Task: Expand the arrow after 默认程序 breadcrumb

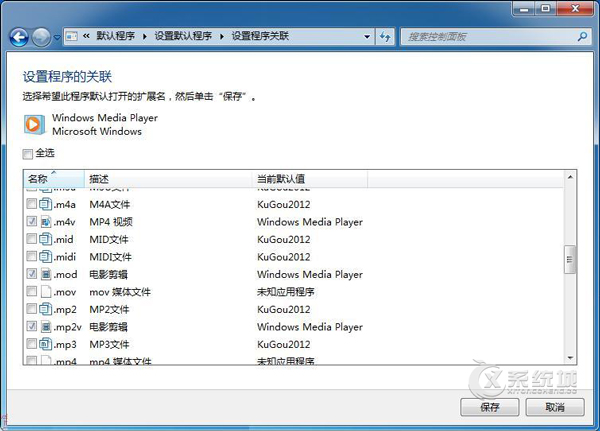Action: coord(145,37)
